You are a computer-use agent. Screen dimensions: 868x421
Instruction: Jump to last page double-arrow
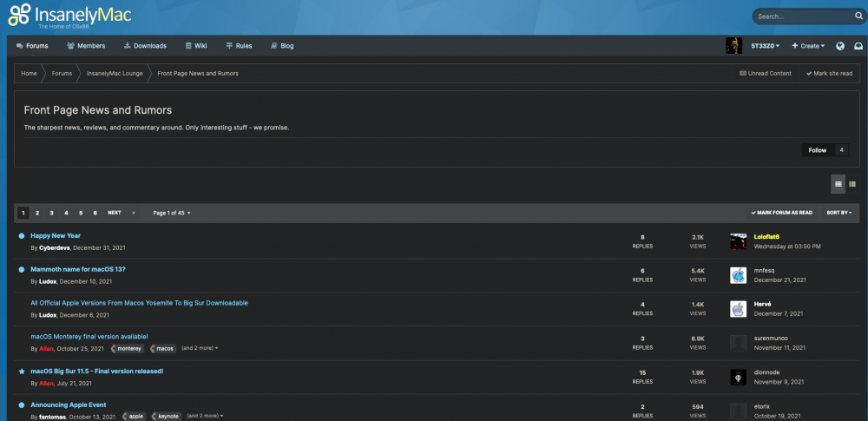[x=134, y=213]
